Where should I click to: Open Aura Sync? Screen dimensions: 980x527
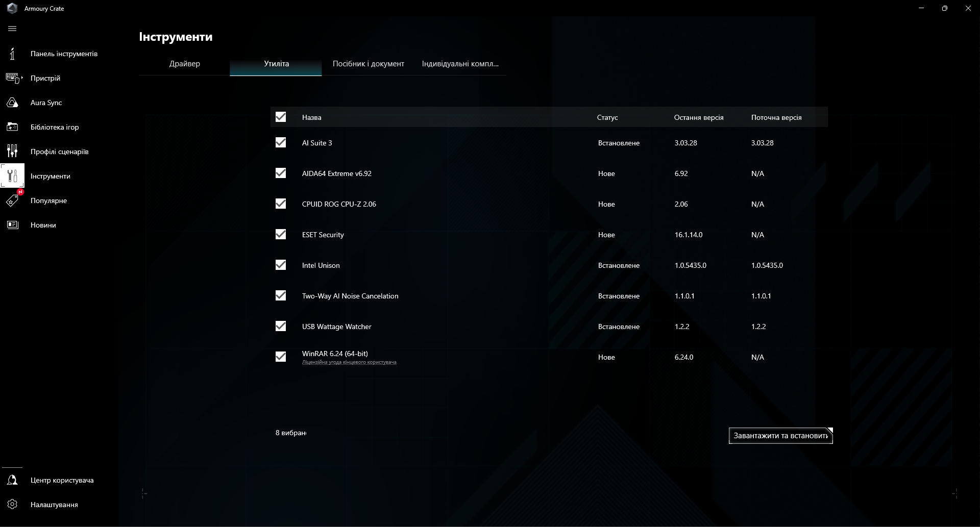click(45, 103)
